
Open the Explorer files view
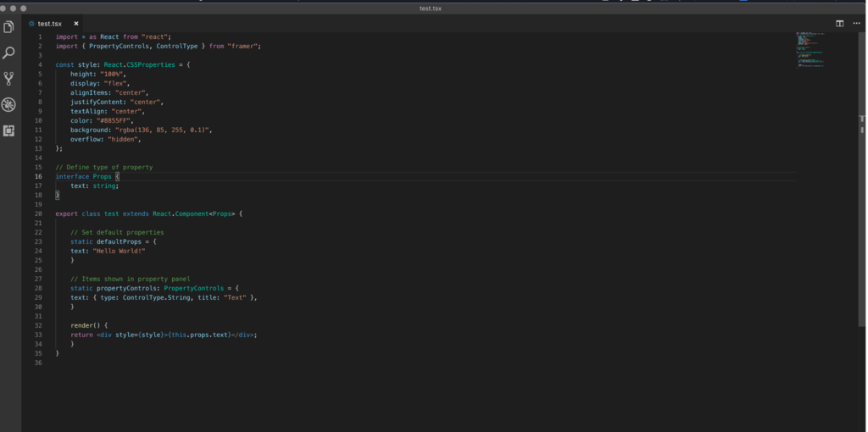coord(8,26)
